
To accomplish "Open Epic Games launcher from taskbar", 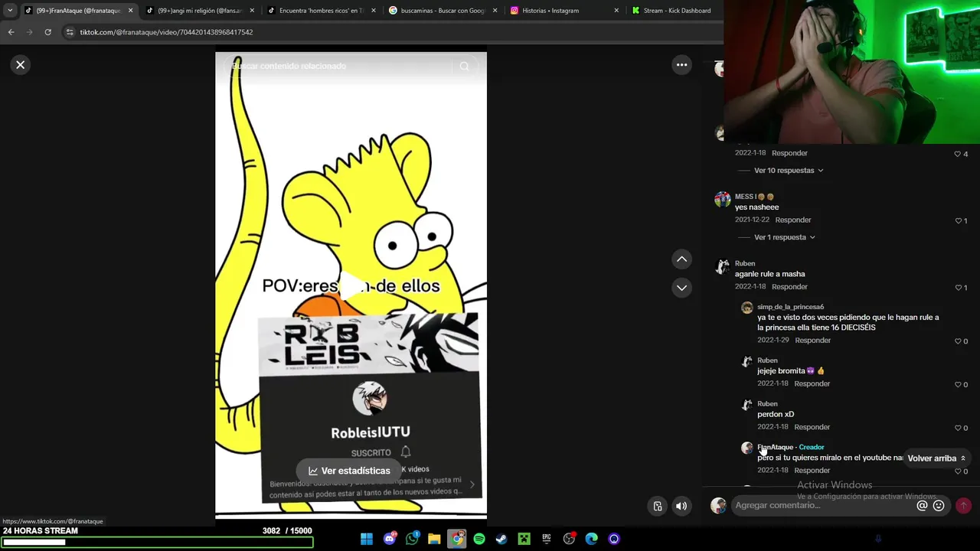I will [x=547, y=539].
